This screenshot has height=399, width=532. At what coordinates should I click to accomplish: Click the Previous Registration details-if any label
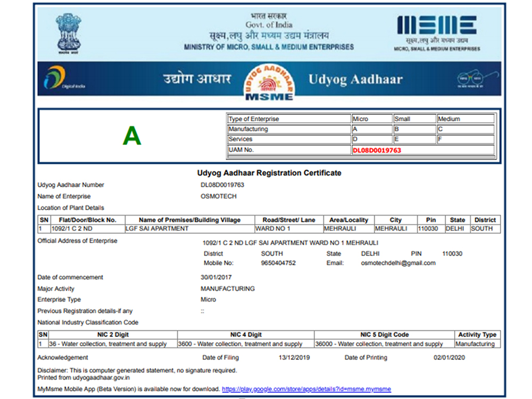point(85,311)
